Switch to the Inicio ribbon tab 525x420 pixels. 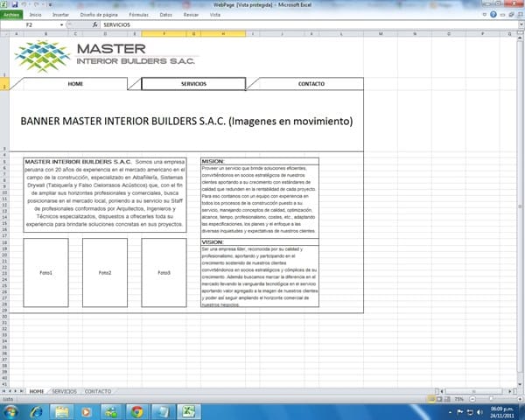pyautogui.click(x=35, y=15)
